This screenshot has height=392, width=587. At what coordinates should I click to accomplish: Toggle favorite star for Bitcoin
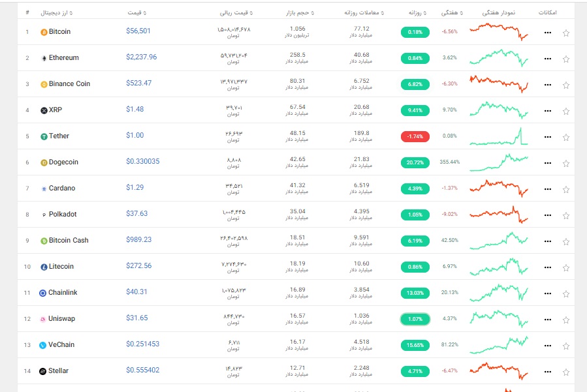tap(566, 32)
